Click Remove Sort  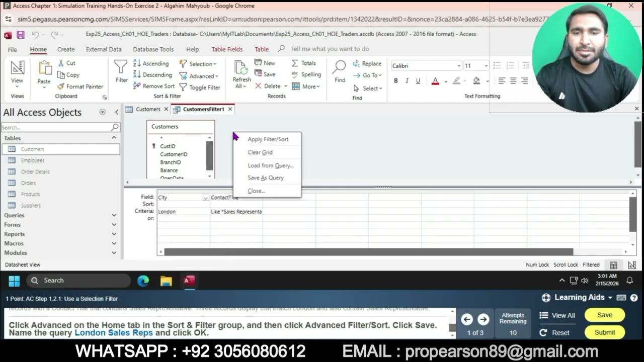pos(154,86)
